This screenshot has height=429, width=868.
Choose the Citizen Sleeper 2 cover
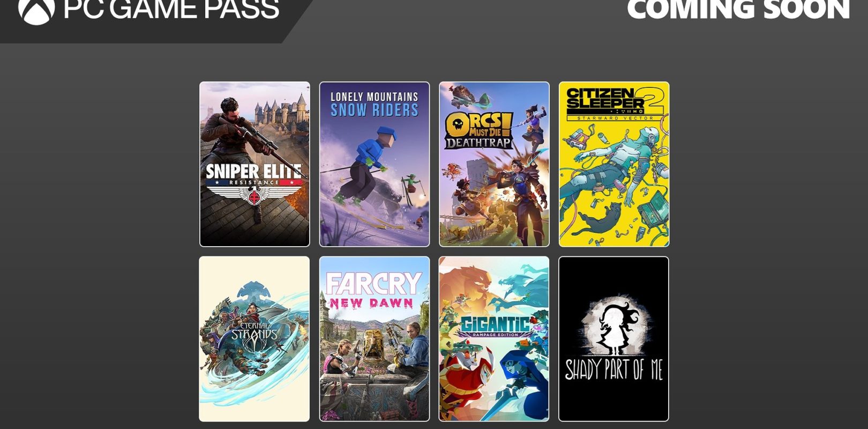pyautogui.click(x=614, y=164)
